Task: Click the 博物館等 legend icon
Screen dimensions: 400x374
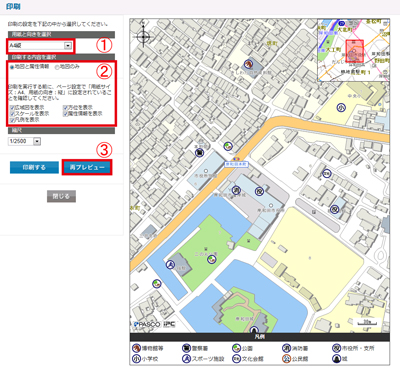Action: tap(136, 348)
